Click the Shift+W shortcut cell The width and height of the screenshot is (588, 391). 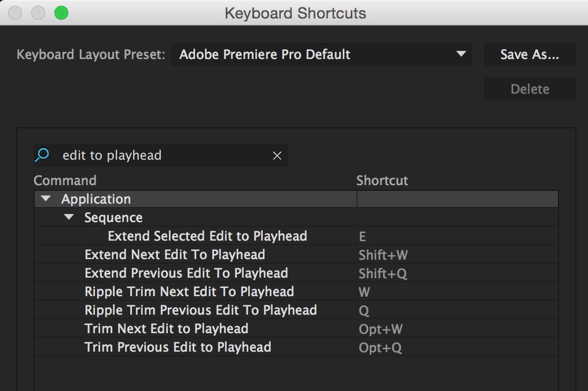pos(458,254)
